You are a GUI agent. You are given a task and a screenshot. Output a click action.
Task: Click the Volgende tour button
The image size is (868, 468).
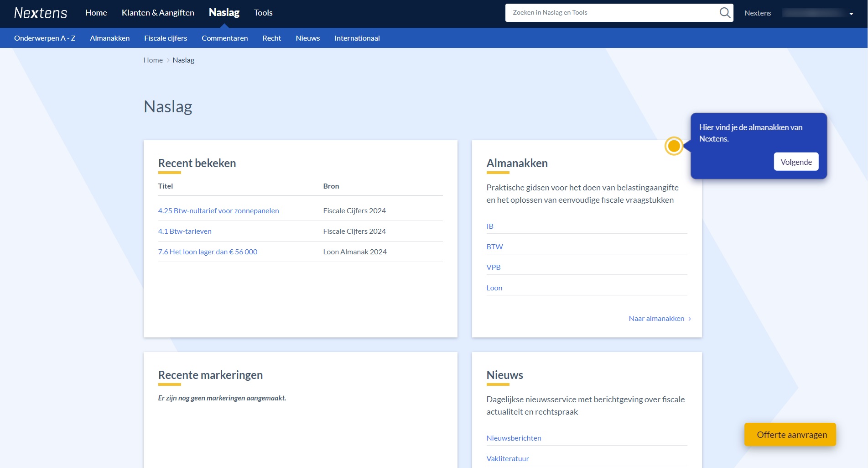tap(796, 162)
